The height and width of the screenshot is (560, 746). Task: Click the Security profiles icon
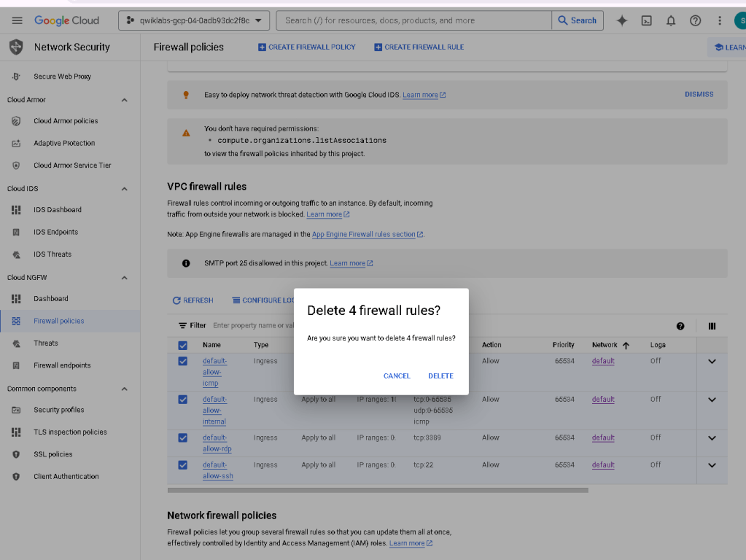(16, 410)
